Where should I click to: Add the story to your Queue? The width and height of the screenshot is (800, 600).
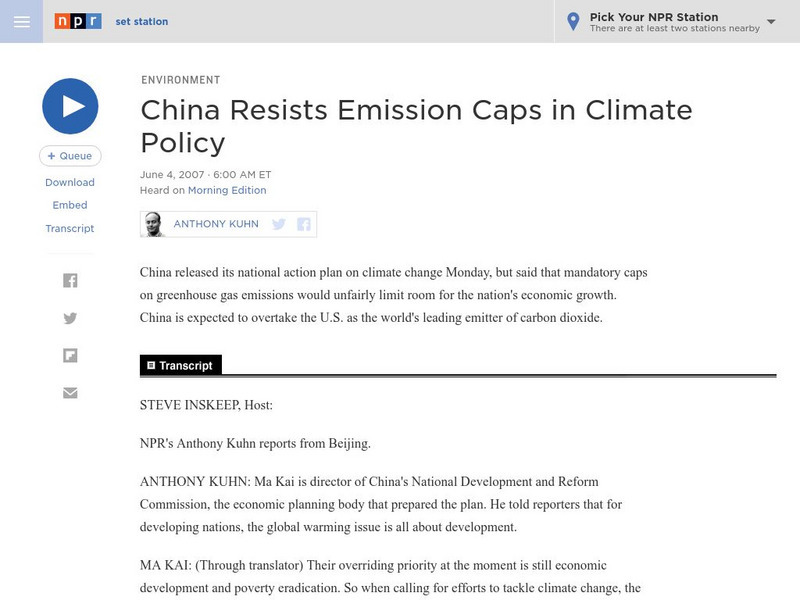70,156
